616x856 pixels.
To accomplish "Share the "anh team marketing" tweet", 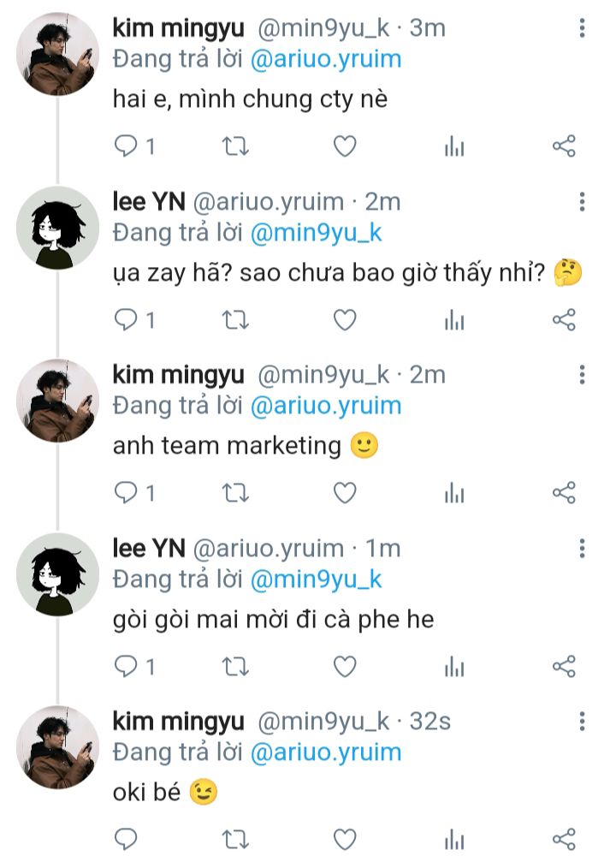I will [564, 493].
